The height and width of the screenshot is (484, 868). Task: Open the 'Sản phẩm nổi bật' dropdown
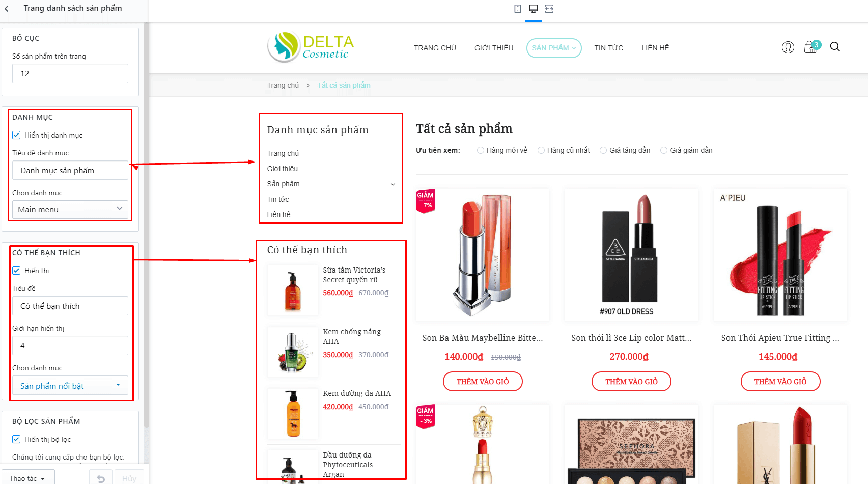(x=70, y=386)
